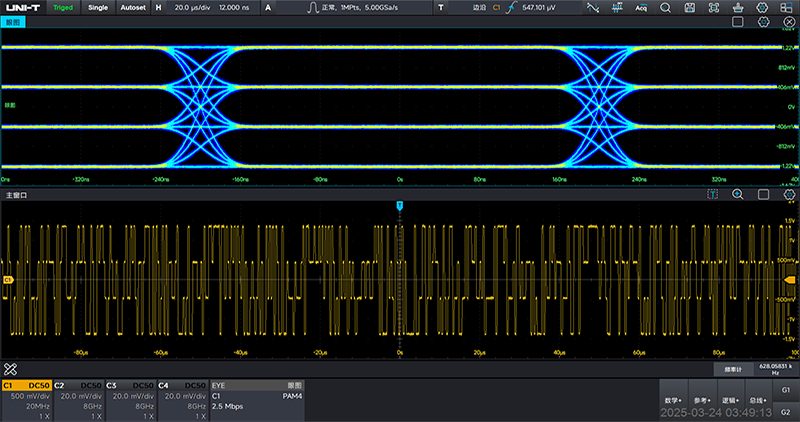Click the crossed tools icon at bottom left
This screenshot has height=422, width=800.
click(x=10, y=369)
